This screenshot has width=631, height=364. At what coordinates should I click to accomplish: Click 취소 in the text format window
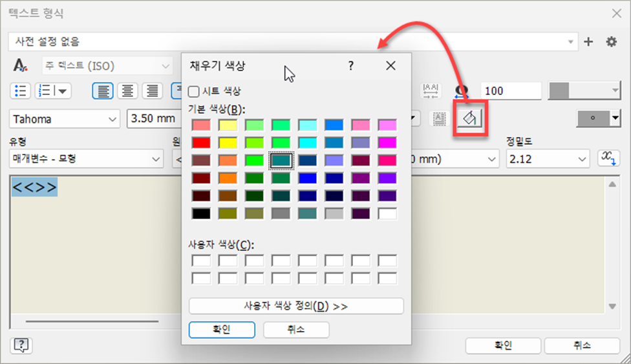(582, 345)
